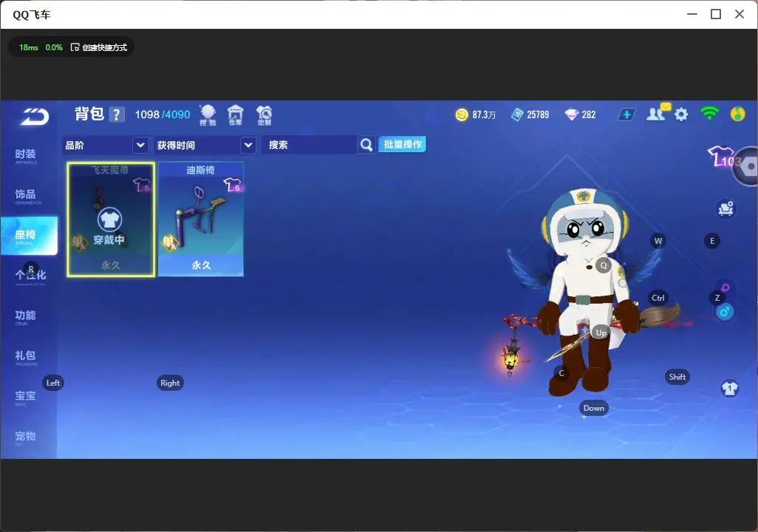758x532 pixels.
Task: Minimize the QQ飞车 window
Action: pyautogui.click(x=692, y=14)
